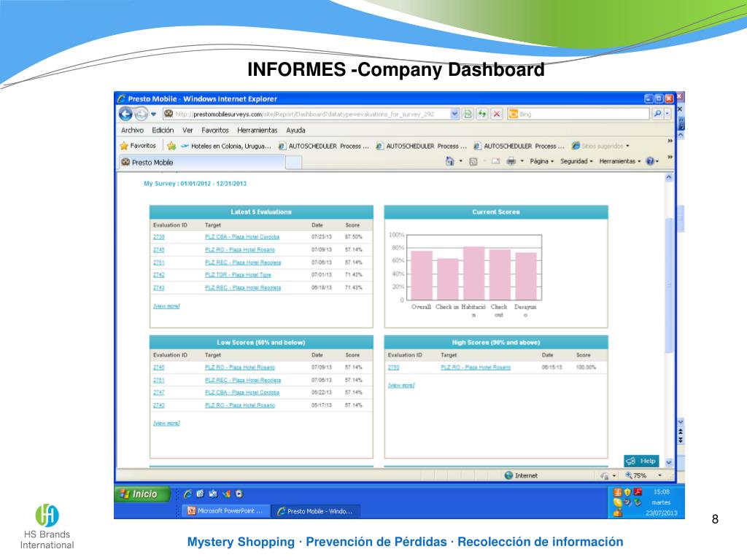
Task: Click the Inicio start button
Action: point(142,494)
